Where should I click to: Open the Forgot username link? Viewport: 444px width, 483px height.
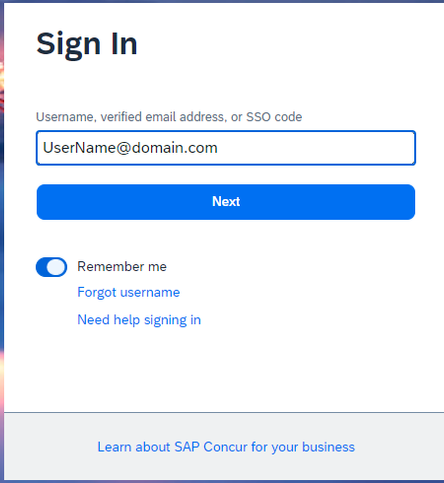tap(128, 292)
